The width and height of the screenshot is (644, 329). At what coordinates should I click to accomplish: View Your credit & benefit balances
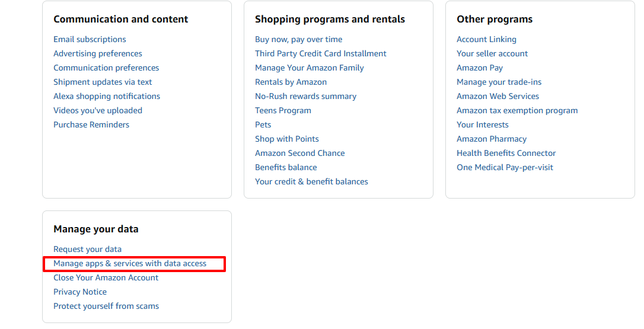pyautogui.click(x=311, y=181)
